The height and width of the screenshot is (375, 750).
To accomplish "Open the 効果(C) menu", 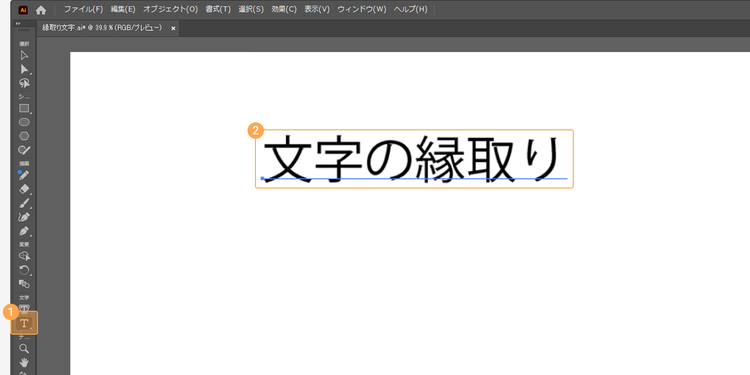I will tap(284, 10).
